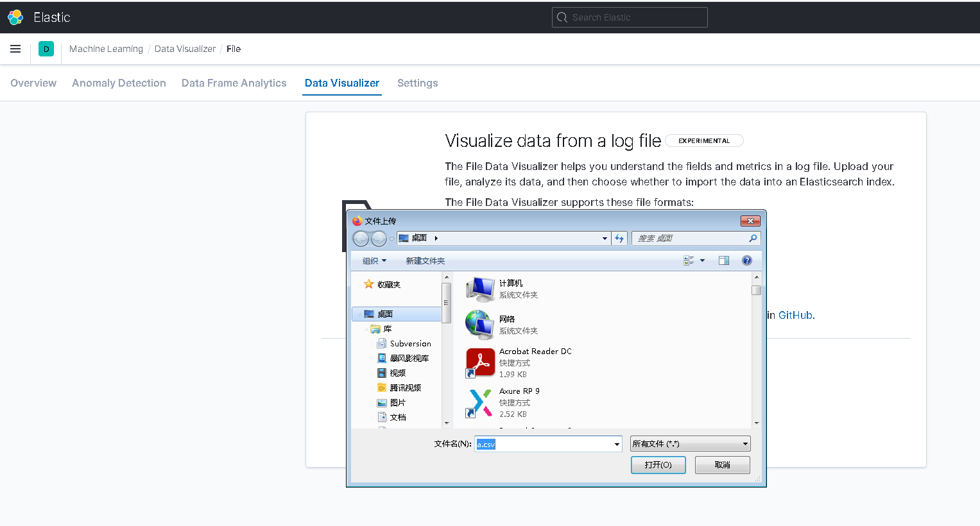Click the 桌面 address bar path segment
This screenshot has height=526, width=980.
[419, 238]
